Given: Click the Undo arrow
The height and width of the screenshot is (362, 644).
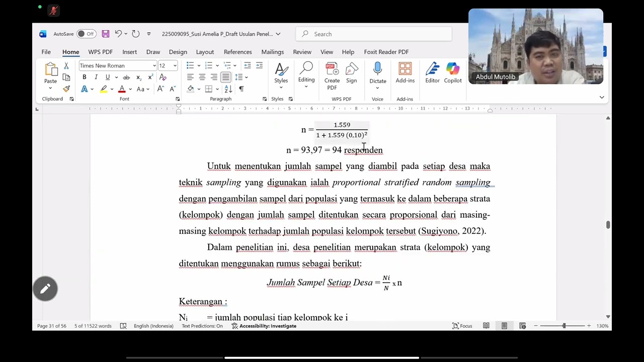Looking at the screenshot, I should (x=118, y=34).
